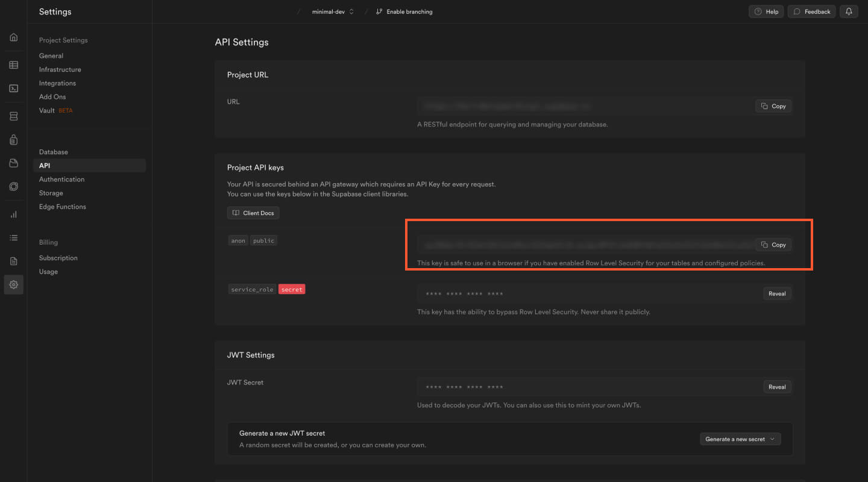Click the API Settings heading
The height and width of the screenshot is (482, 868).
point(242,42)
